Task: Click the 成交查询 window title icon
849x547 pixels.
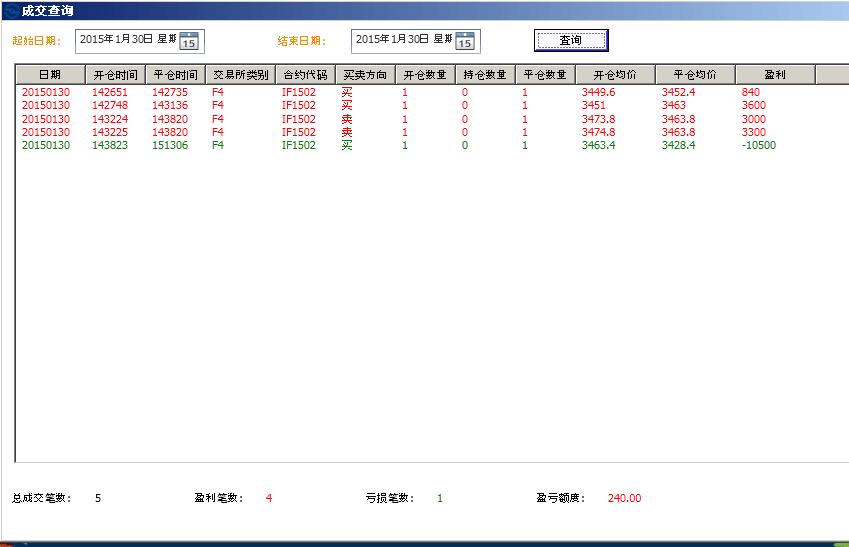Action: coord(10,10)
